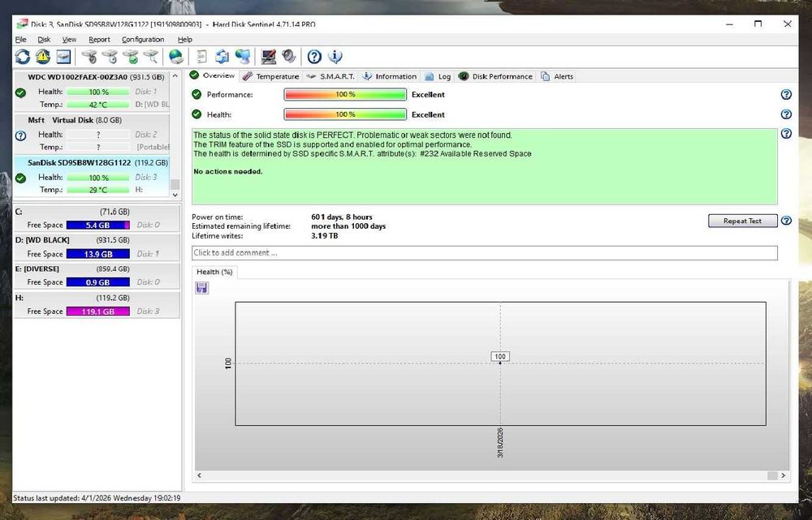The width and height of the screenshot is (812, 520).
Task: Click the comment field 'Click to add comment'
Action: [485, 253]
